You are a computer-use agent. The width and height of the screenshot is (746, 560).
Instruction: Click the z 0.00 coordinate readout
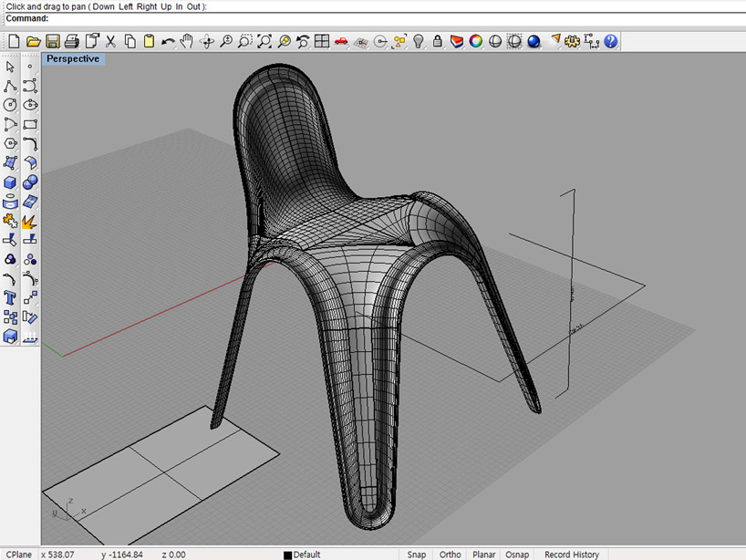173,555
